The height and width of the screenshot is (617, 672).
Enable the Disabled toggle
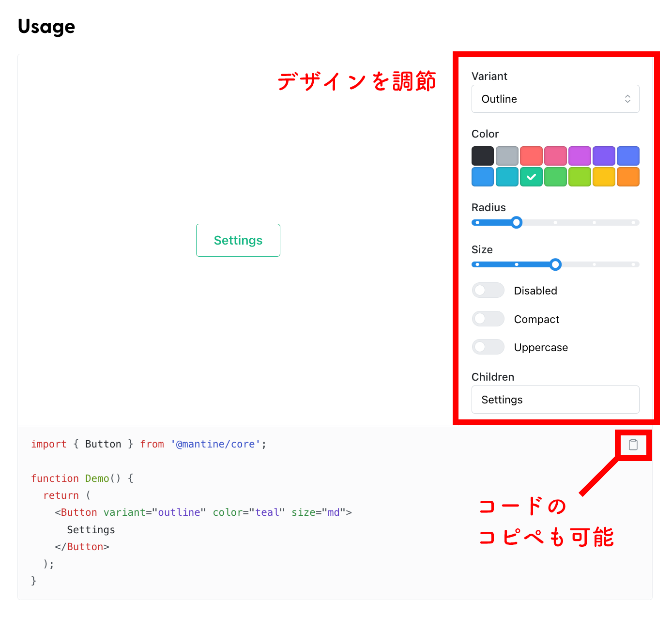pyautogui.click(x=488, y=290)
